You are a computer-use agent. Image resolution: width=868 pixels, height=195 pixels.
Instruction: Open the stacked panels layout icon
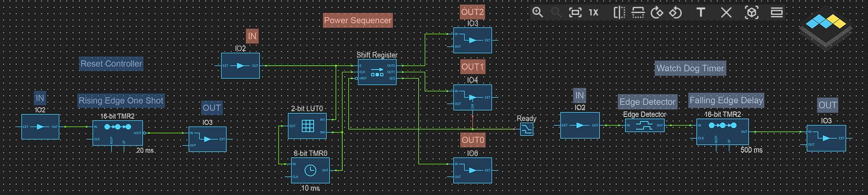(777, 12)
